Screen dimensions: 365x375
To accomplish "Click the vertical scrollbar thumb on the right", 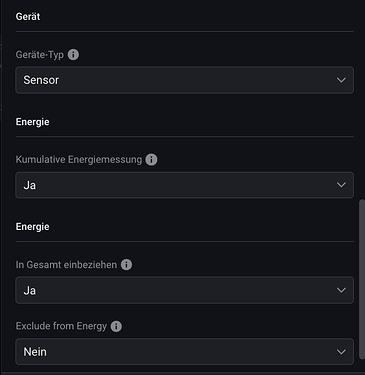I will (x=362, y=279).
